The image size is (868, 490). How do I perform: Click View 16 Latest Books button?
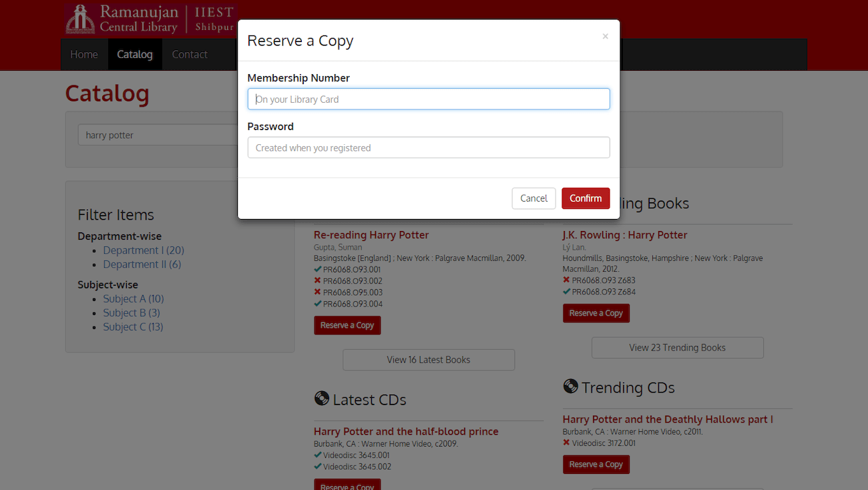[x=429, y=360]
